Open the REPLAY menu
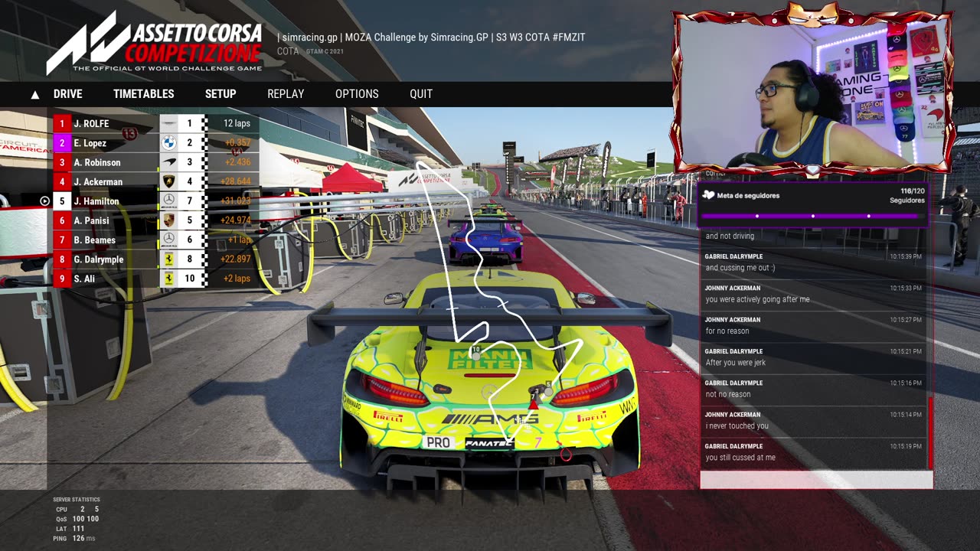This screenshot has width=980, height=551. (x=286, y=94)
